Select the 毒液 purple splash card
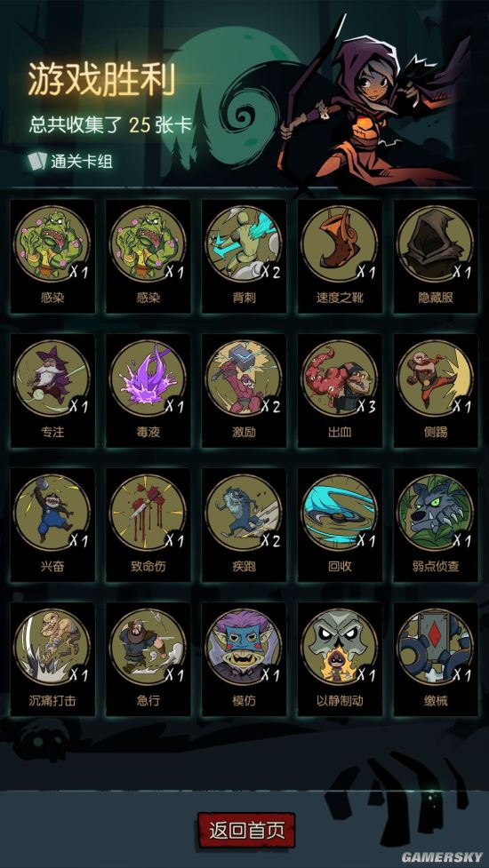 pos(148,390)
